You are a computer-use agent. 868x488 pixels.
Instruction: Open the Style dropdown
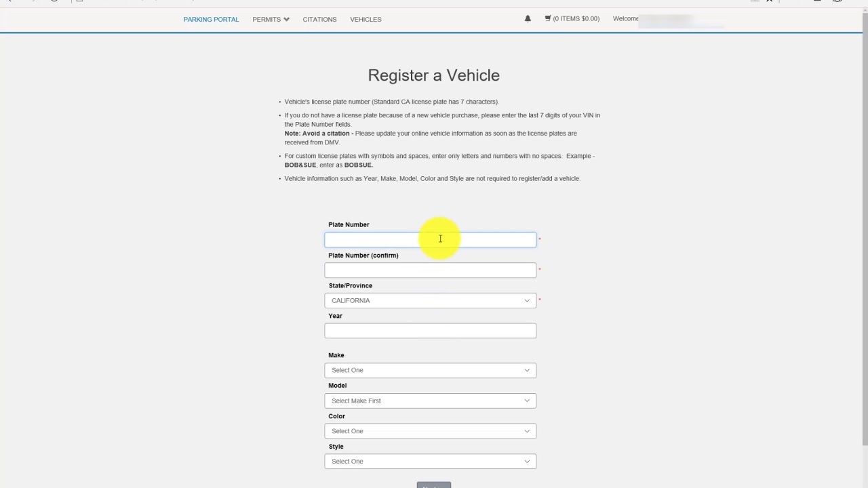point(430,462)
